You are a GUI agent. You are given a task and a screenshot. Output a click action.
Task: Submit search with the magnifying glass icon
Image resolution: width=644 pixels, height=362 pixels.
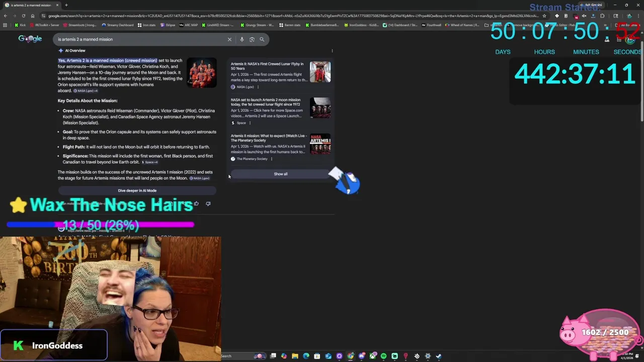[x=262, y=39]
